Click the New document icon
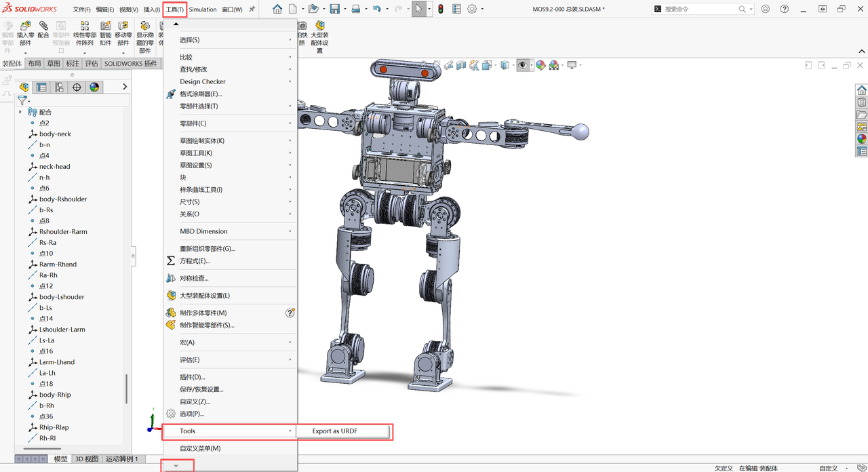 (x=293, y=9)
